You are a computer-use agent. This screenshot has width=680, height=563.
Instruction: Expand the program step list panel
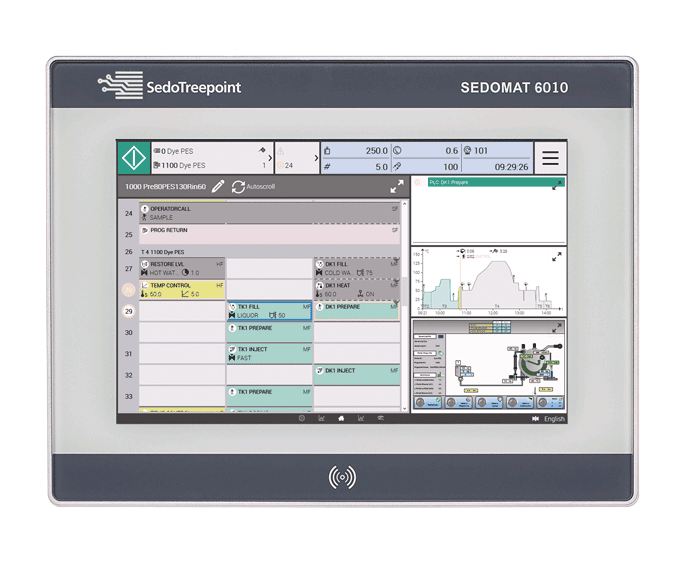coord(397,187)
